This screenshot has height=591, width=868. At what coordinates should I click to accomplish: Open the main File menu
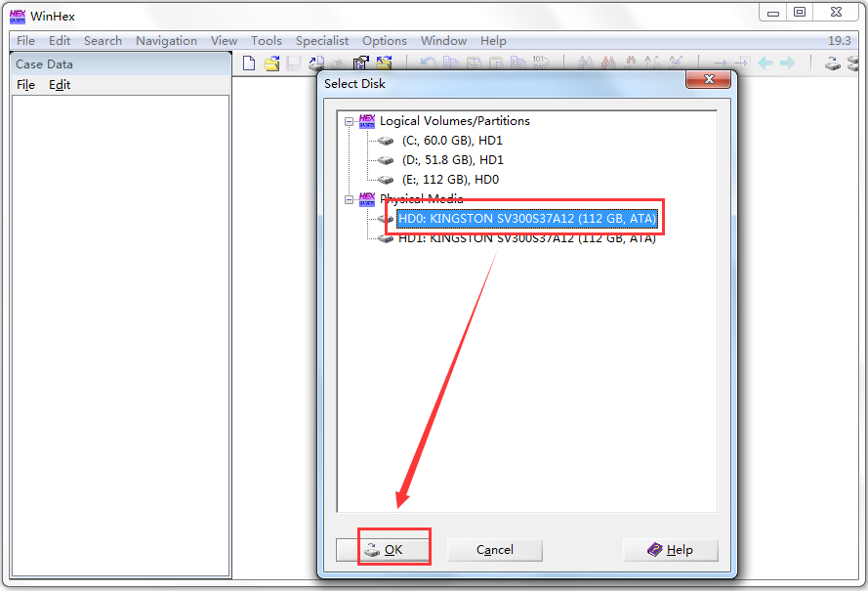coord(25,40)
